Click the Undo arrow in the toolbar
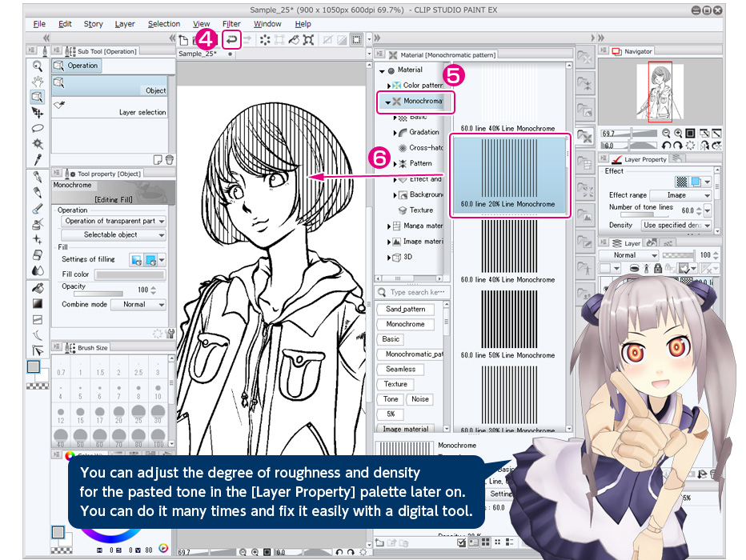Image resolution: width=746 pixels, height=560 pixels. tap(231, 39)
